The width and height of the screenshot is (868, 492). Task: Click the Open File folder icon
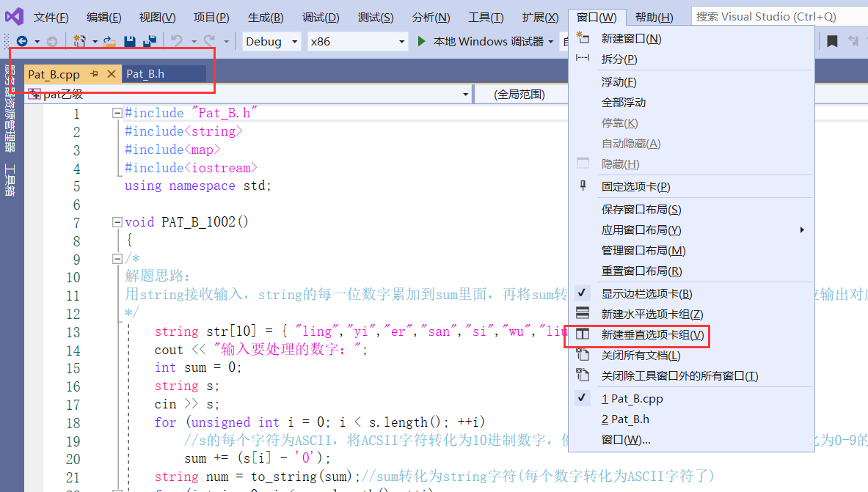coord(109,42)
